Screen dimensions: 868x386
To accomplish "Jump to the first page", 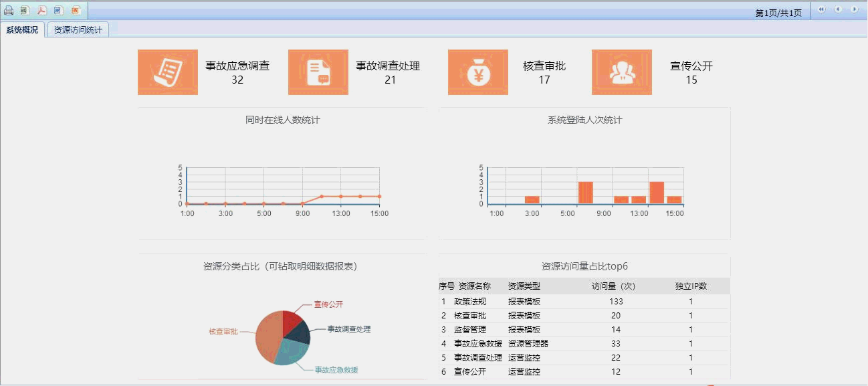I will (821, 9).
